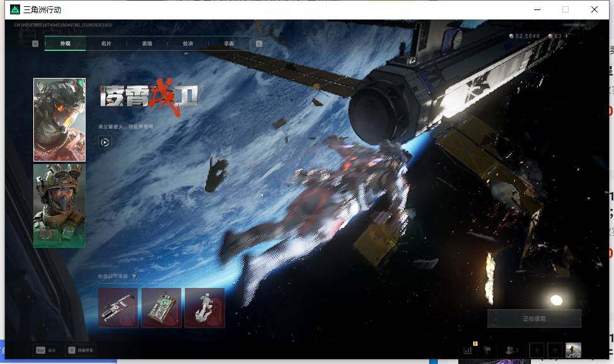
Task: Open the statistics bar chart icon
Action: 467,350
